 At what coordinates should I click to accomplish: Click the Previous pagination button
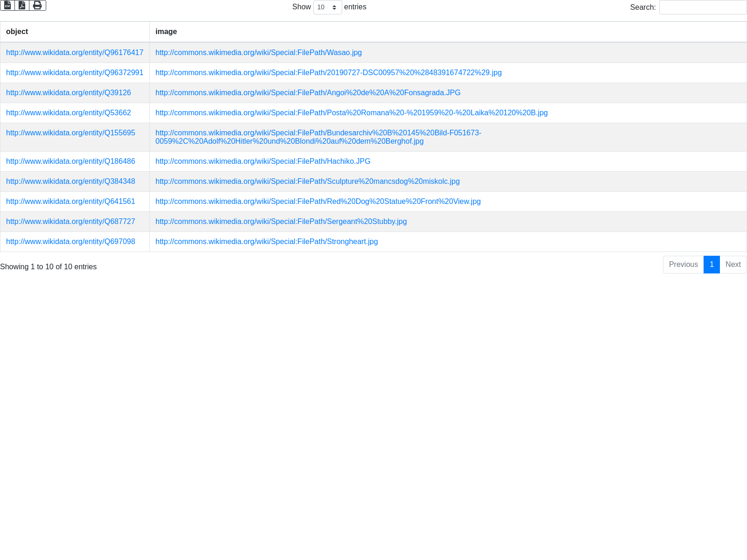tap(683, 265)
